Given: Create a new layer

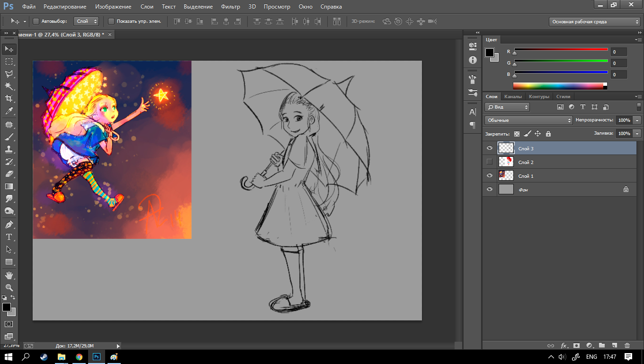Looking at the screenshot, I should coord(614,346).
